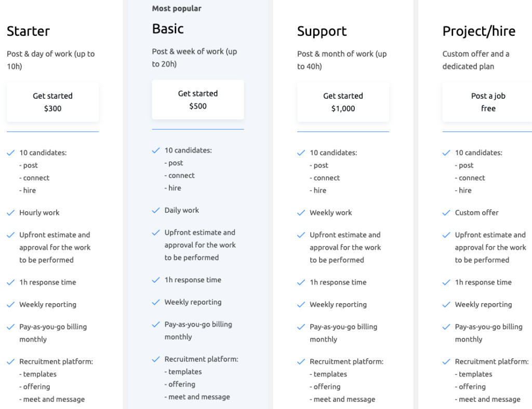
Task: Choose the Basic plan Get started $500 button
Action: click(198, 100)
